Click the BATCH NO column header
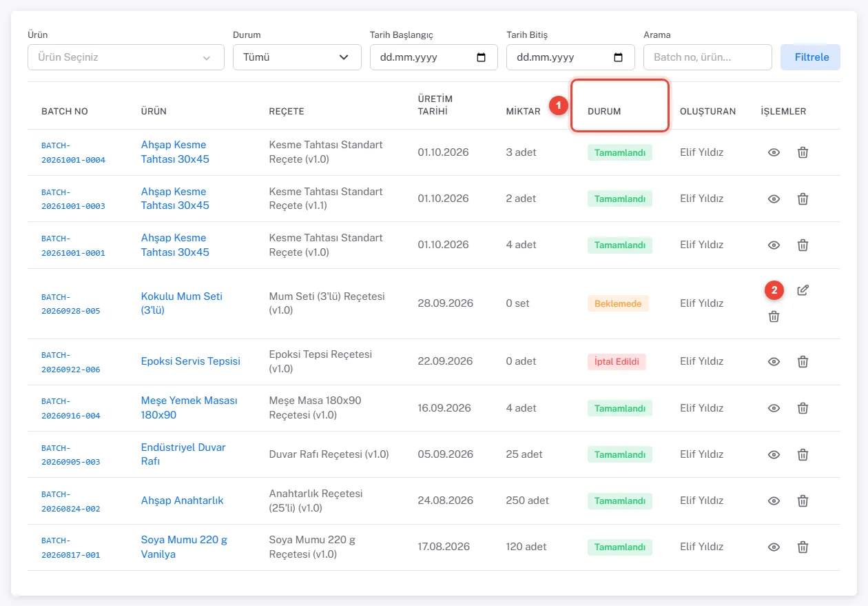868x606 pixels. [65, 112]
